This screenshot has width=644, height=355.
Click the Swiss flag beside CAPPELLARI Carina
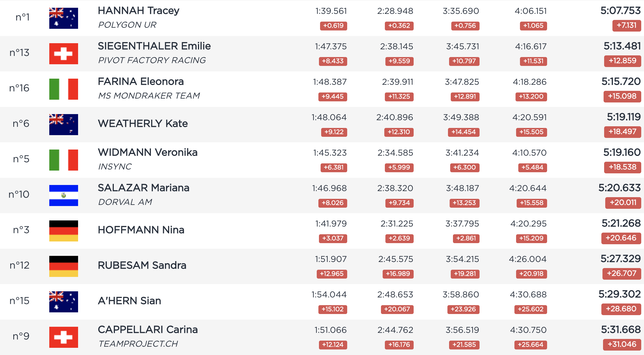64,337
